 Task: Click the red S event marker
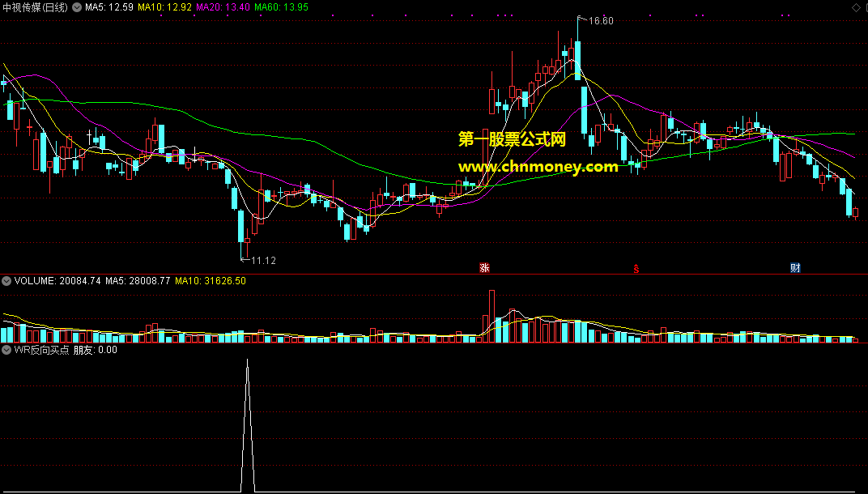pyautogui.click(x=636, y=269)
